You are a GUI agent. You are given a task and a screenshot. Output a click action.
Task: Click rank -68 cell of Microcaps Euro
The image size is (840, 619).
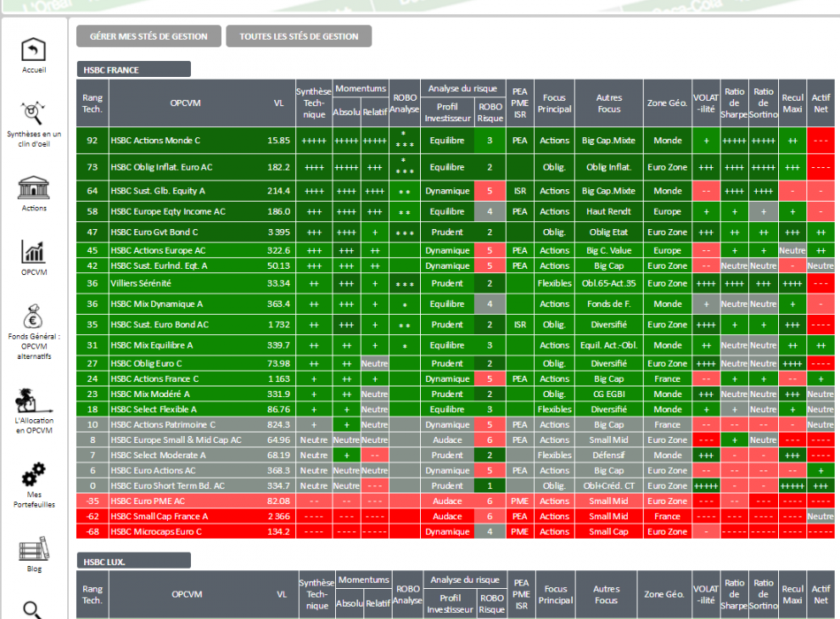92,531
